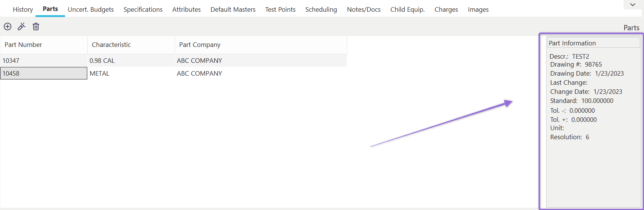Open the Test Points tab
Image resolution: width=644 pixels, height=210 pixels.
coord(280,9)
